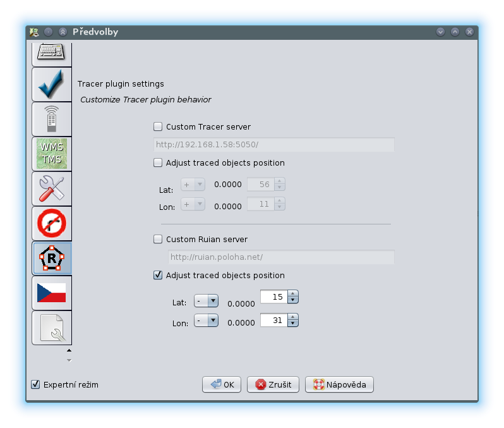Image resolution: width=504 pixels, height=428 pixels.
Task: Open the advanced document-wrench preferences tab
Action: (51, 327)
